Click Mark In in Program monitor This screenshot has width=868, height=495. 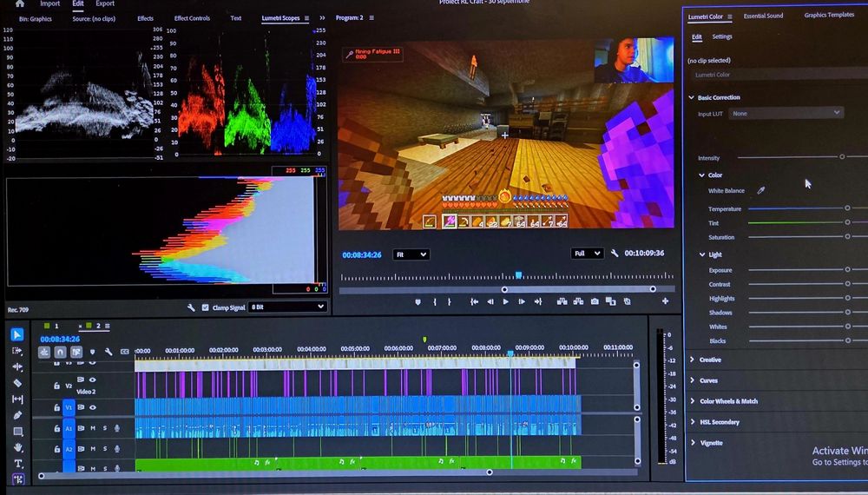point(435,301)
